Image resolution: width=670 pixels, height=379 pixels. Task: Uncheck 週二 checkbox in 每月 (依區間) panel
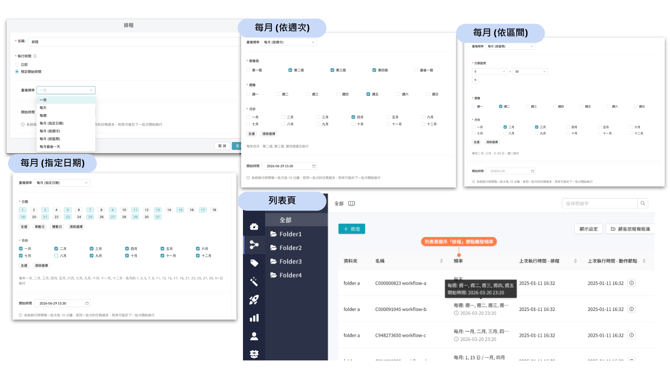click(x=500, y=106)
